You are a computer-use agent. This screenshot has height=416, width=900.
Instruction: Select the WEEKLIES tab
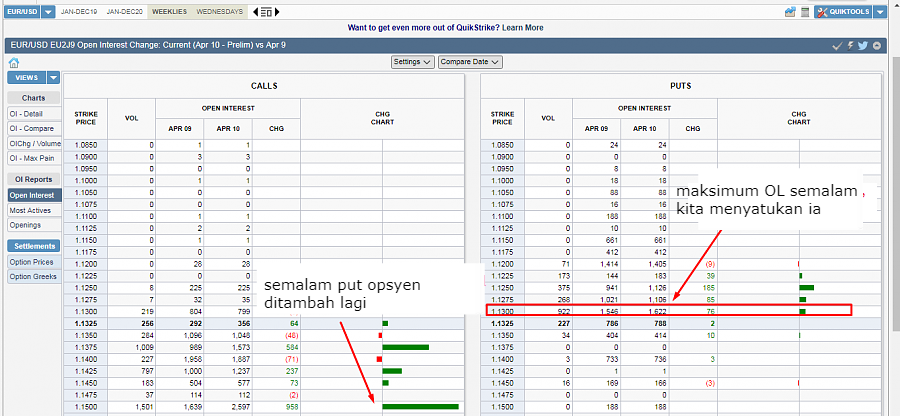169,11
